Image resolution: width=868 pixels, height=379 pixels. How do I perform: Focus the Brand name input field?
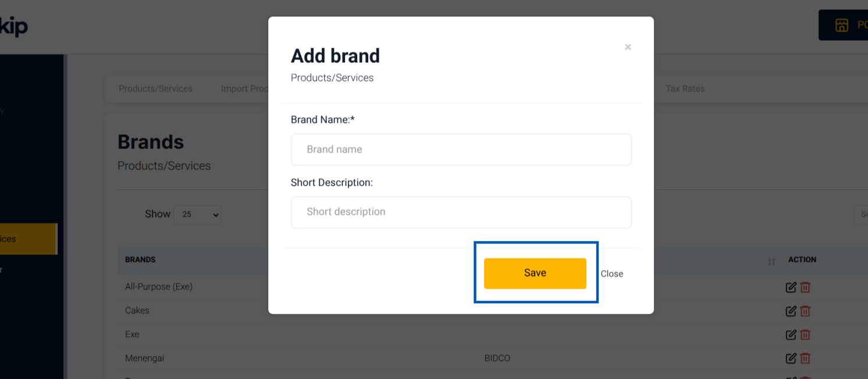(x=461, y=150)
